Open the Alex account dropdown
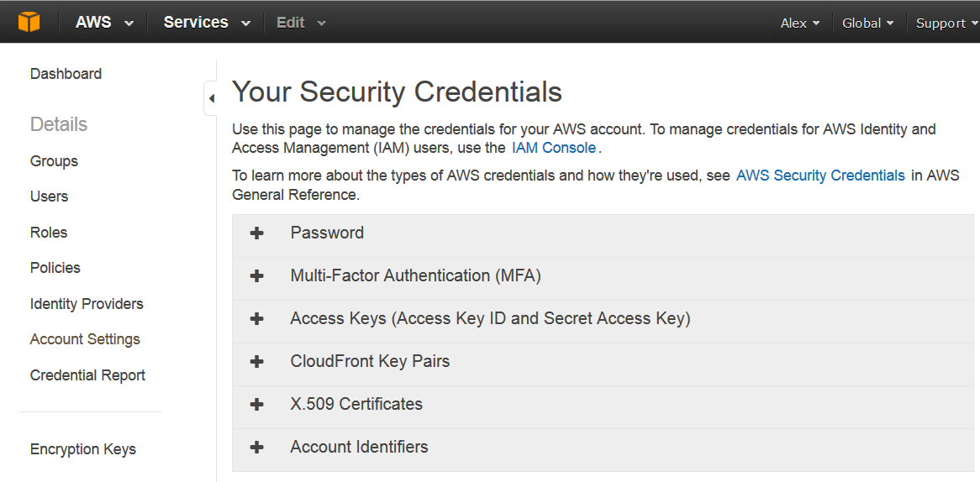This screenshot has height=482, width=980. point(800,24)
